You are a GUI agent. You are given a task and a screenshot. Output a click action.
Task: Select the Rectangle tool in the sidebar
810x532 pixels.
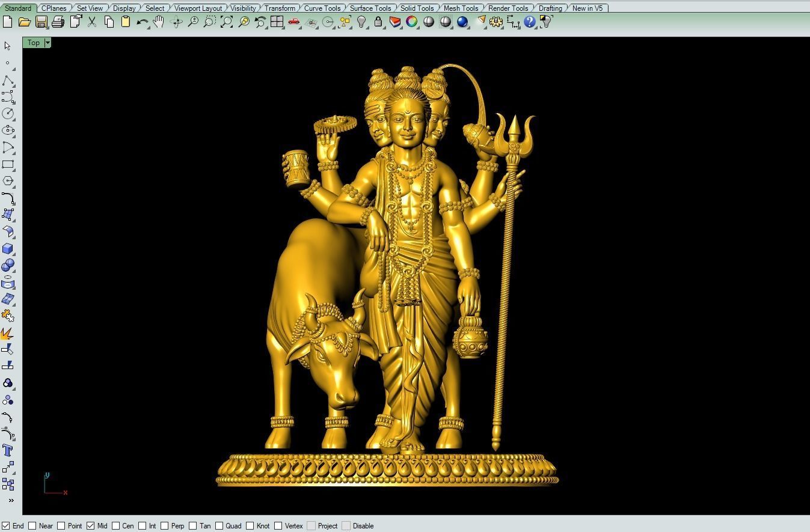[8, 164]
